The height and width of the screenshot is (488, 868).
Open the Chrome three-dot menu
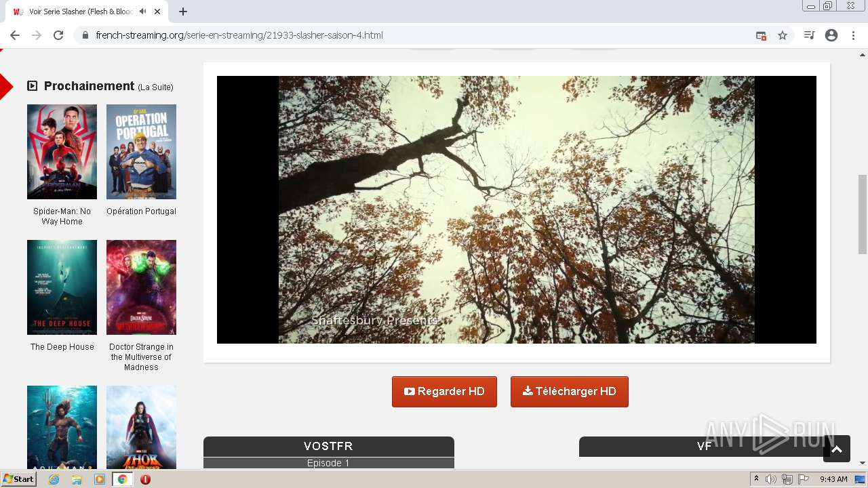(853, 35)
